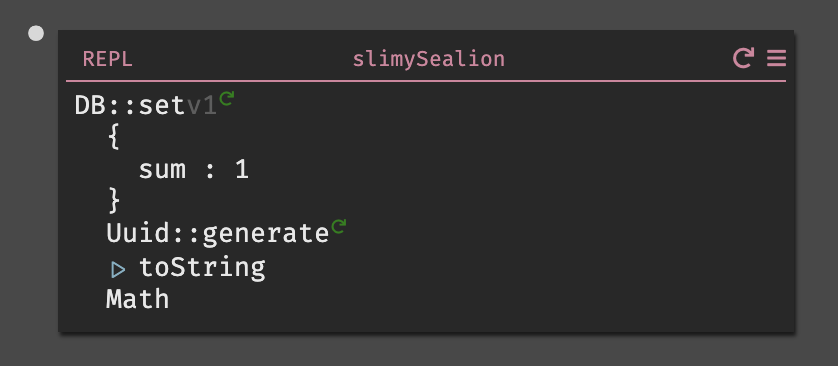Image resolution: width=838 pixels, height=366 pixels.
Task: Click the pink divider line under header
Action: click(426, 81)
